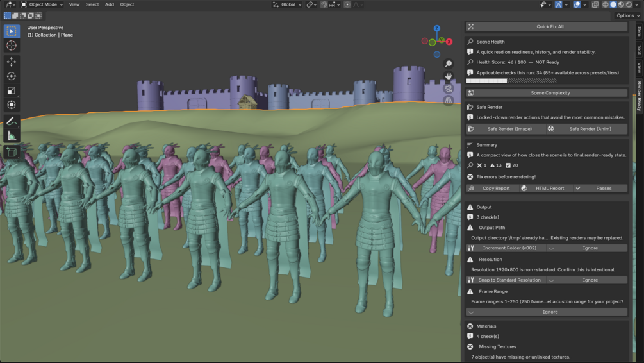Screen dimensions: 644x363
Task: Ignore the Frame Range warning
Action: pos(547,312)
